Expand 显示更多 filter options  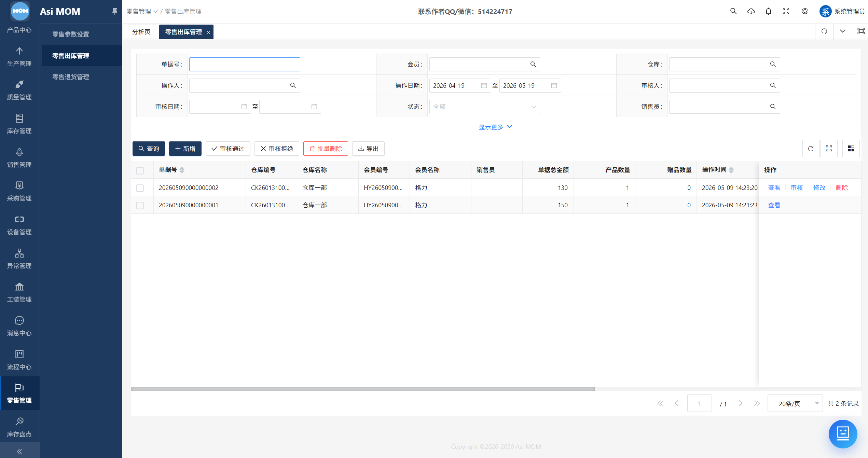pos(495,127)
